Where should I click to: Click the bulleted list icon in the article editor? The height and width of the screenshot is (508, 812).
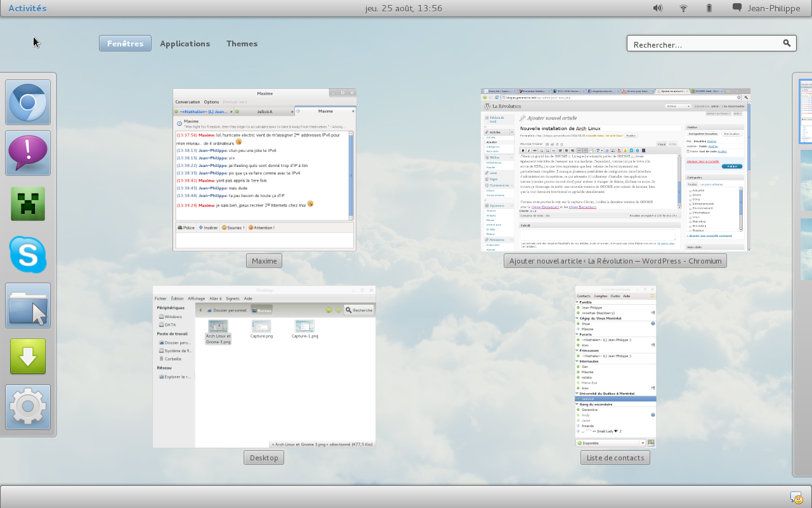point(541,150)
